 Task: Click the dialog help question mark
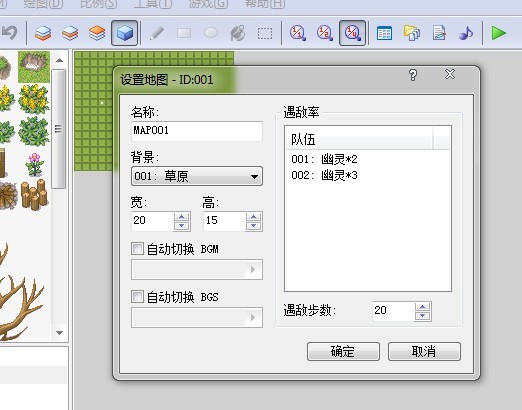[413, 75]
